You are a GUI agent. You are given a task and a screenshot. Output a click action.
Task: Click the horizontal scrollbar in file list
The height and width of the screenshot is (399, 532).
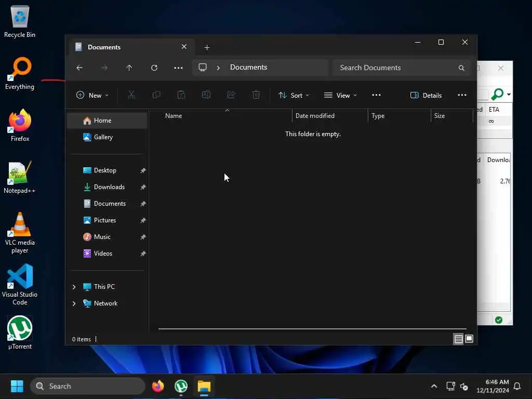click(x=312, y=329)
